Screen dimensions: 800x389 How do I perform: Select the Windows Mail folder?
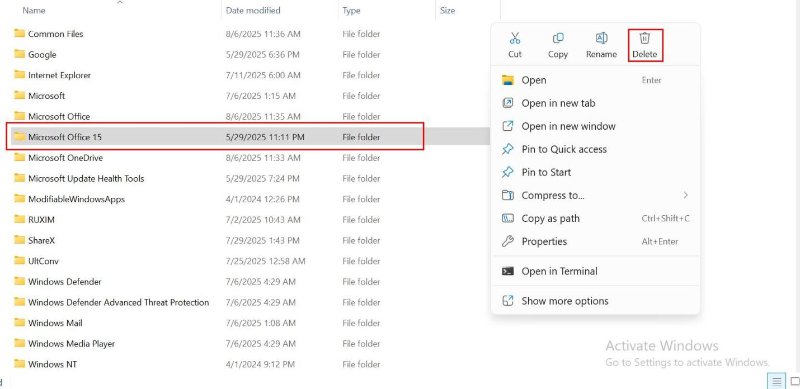coord(55,323)
